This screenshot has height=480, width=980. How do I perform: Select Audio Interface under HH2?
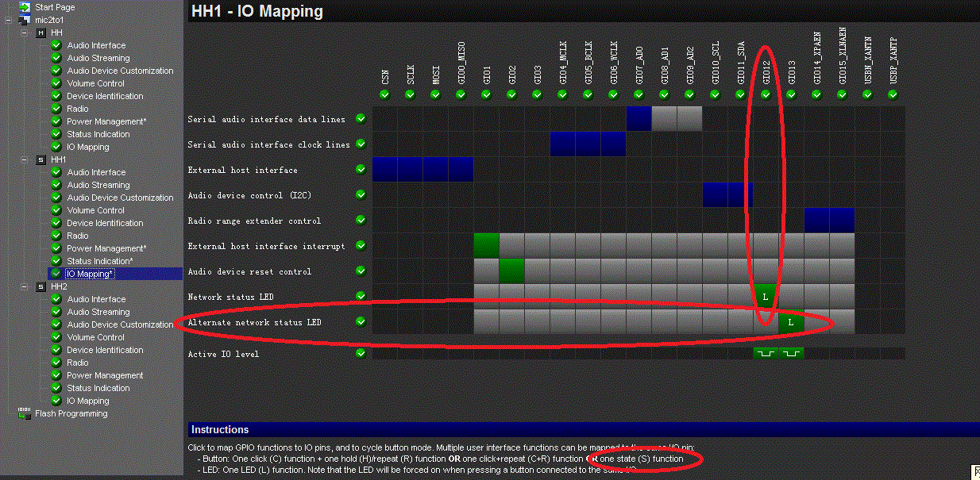pyautogui.click(x=96, y=299)
